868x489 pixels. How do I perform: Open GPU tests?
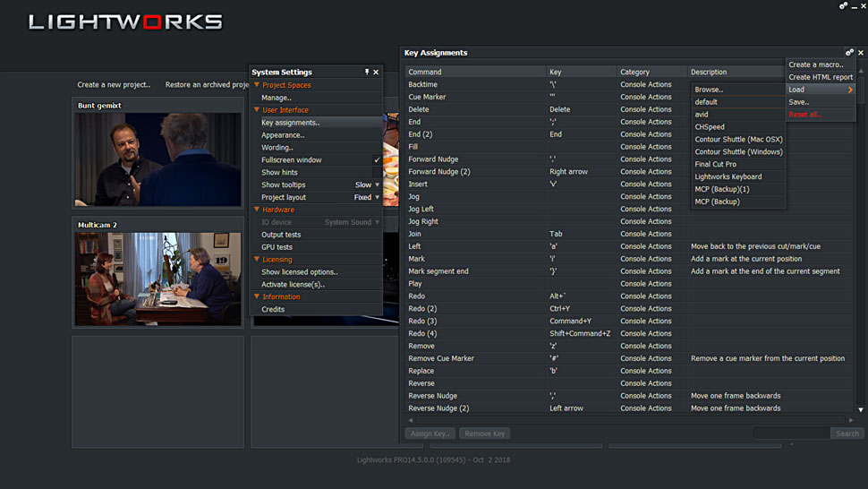pyautogui.click(x=277, y=247)
